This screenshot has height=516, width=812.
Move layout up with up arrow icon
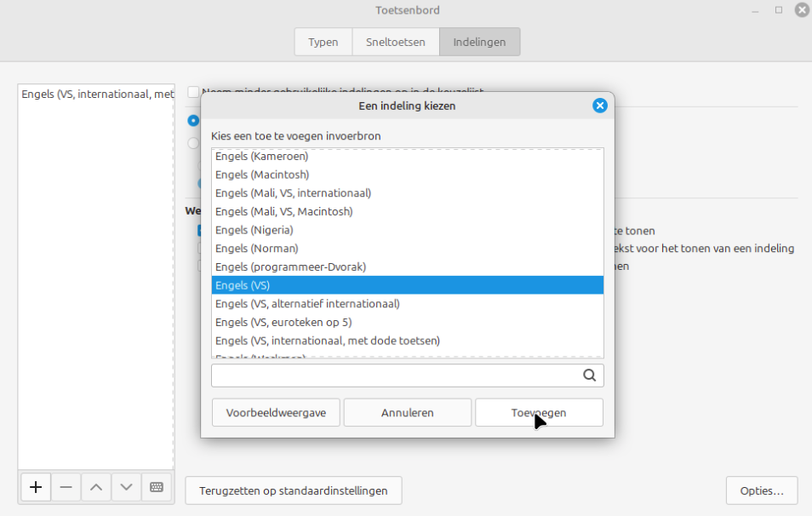click(x=96, y=487)
